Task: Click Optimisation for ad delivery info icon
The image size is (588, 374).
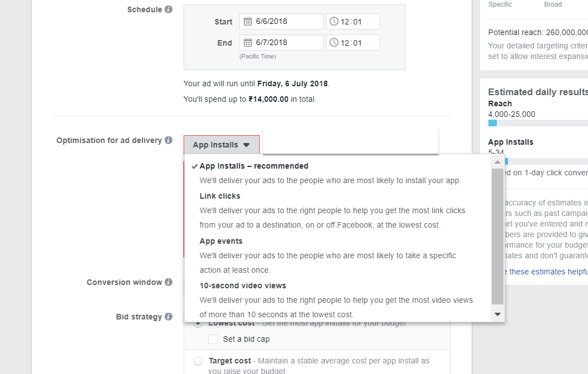Action: tap(168, 140)
